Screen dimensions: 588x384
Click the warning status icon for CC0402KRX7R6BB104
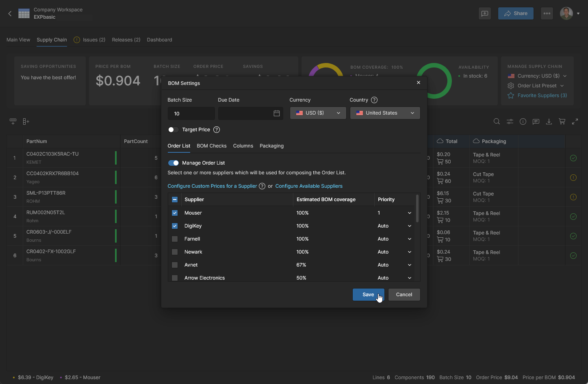click(573, 178)
